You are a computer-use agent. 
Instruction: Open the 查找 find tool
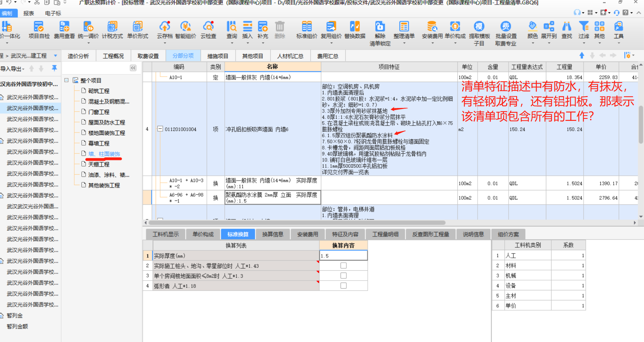point(567,30)
